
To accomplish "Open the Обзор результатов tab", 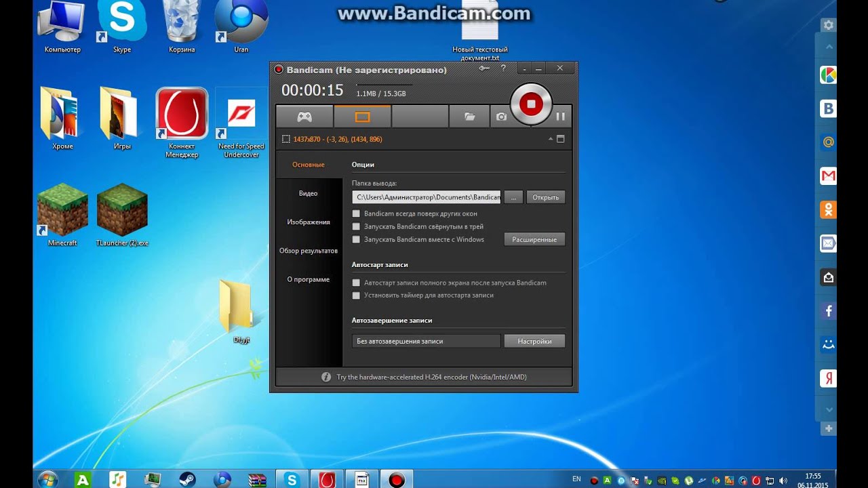I will click(309, 251).
